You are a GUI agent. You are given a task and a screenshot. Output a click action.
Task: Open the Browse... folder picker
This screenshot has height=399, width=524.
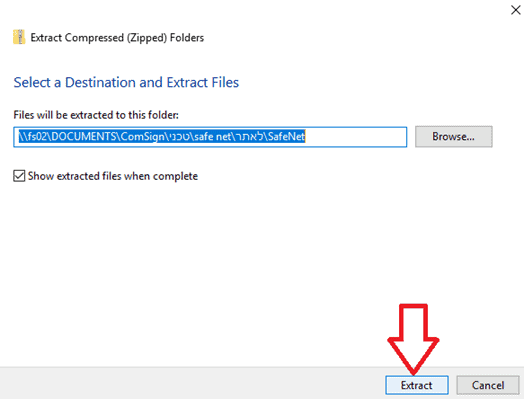click(x=453, y=136)
